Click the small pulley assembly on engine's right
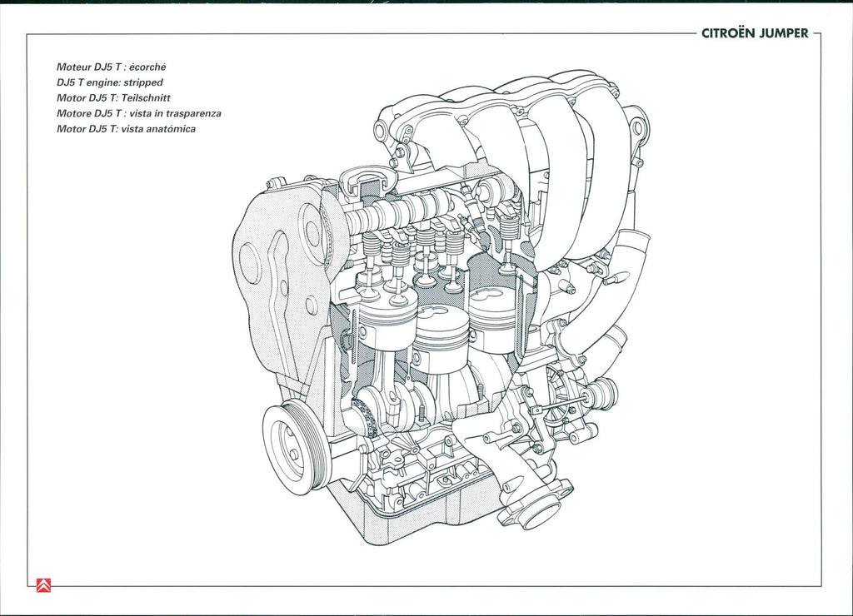This screenshot has width=853, height=616. (x=600, y=393)
